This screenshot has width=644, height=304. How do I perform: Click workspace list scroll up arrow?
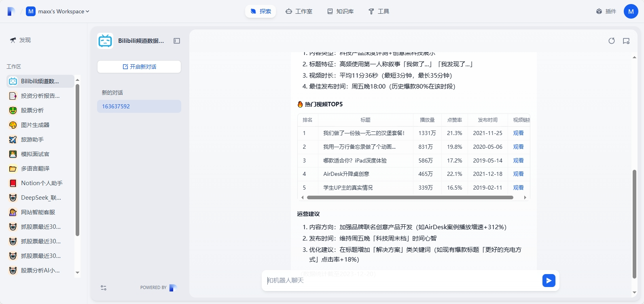point(77,80)
